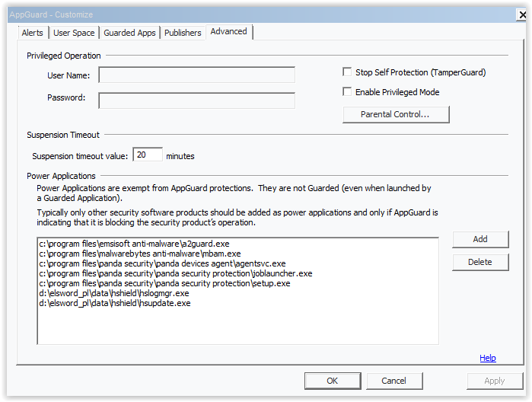The image size is (532, 402).
Task: Switch to the Alerts tab
Action: pos(33,33)
